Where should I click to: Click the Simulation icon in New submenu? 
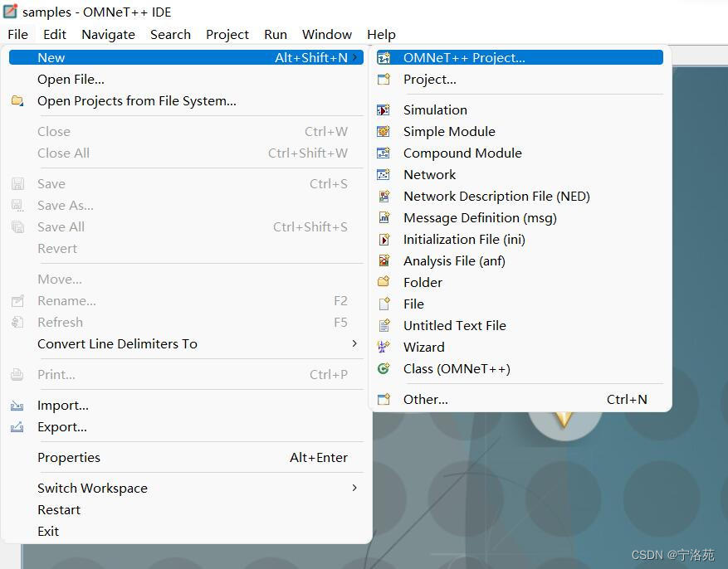click(x=384, y=110)
